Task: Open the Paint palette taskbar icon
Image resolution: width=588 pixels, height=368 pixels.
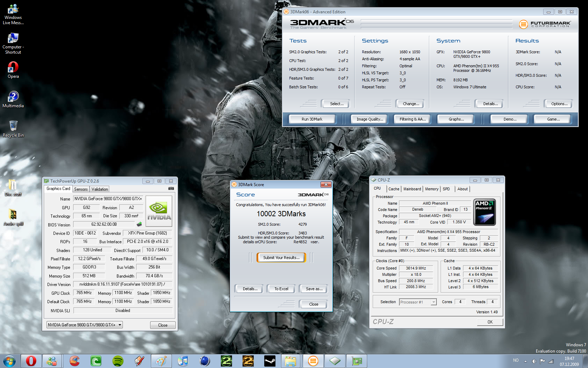Action: pos(161,361)
